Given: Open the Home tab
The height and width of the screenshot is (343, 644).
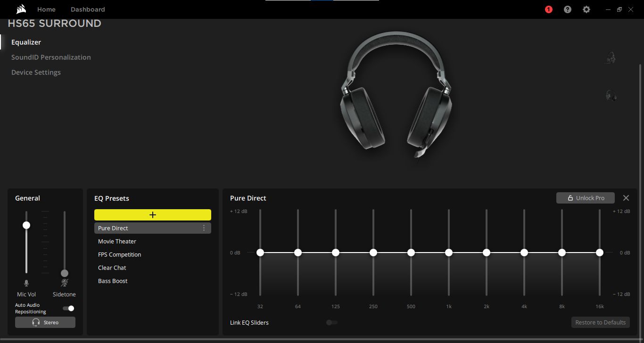Looking at the screenshot, I should [x=46, y=9].
